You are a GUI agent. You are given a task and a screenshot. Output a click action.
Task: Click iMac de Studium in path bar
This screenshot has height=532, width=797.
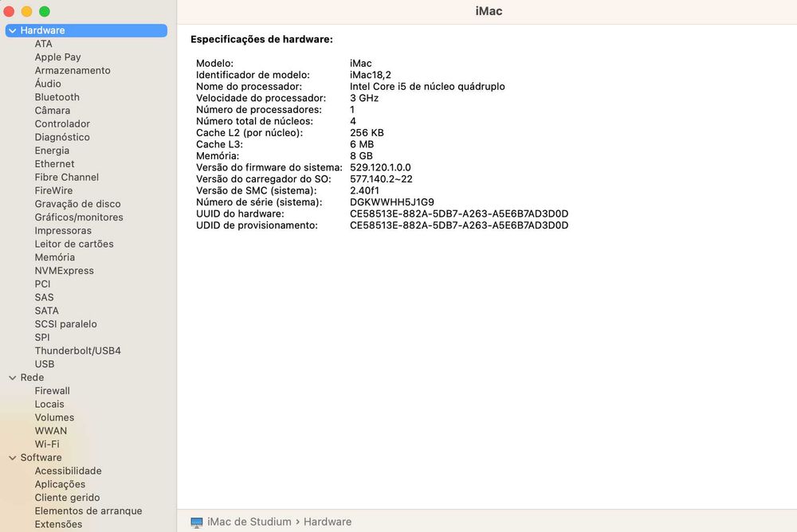[x=249, y=522]
